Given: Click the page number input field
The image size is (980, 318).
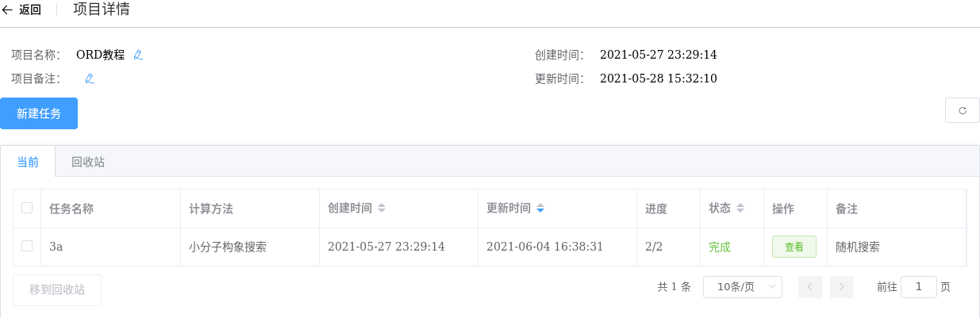Looking at the screenshot, I should (x=918, y=287).
